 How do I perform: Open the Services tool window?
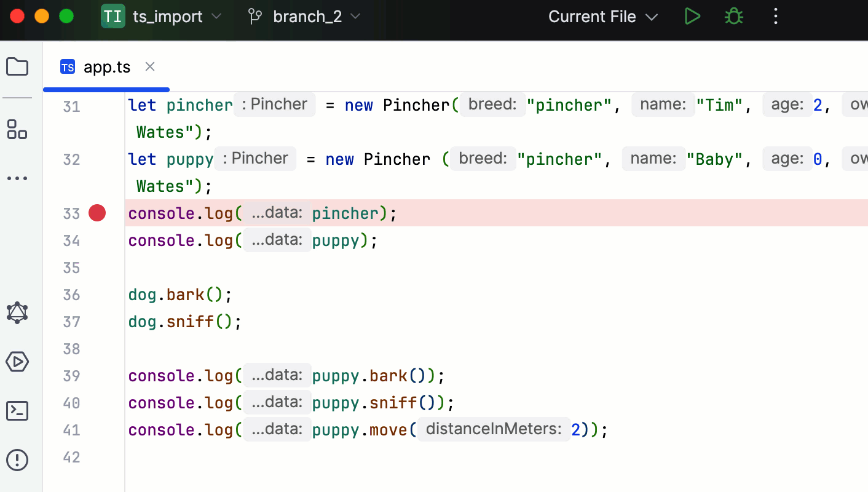[17, 362]
